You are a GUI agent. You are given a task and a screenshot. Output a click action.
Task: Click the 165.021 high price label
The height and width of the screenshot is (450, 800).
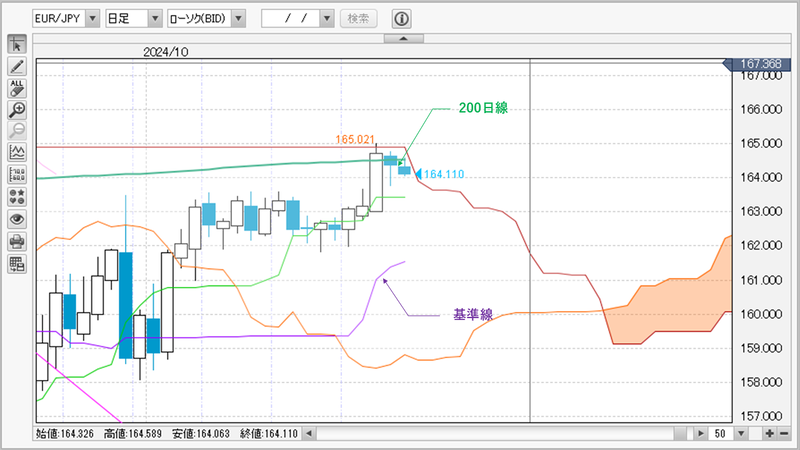click(355, 139)
